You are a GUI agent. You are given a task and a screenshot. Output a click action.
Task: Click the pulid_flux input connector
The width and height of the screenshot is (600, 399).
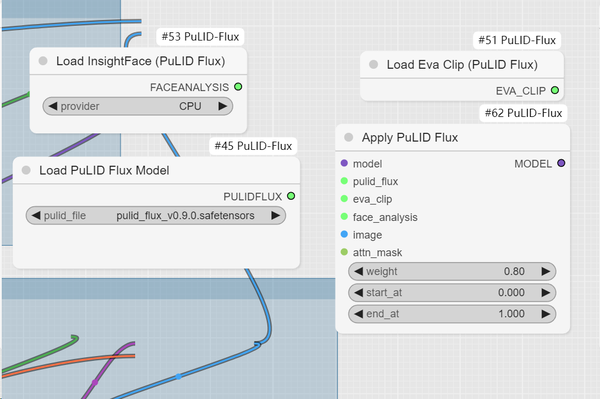pos(344,181)
